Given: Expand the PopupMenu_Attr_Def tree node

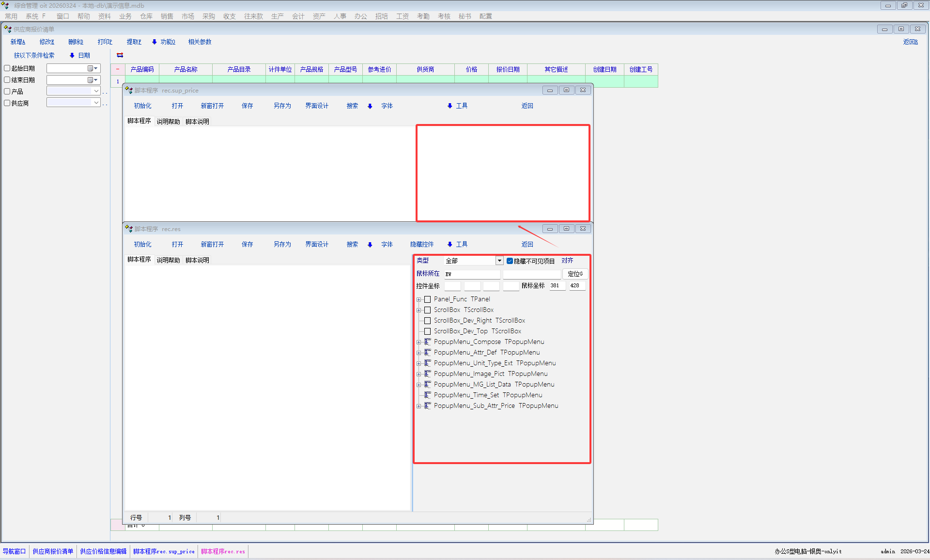Looking at the screenshot, I should (419, 353).
